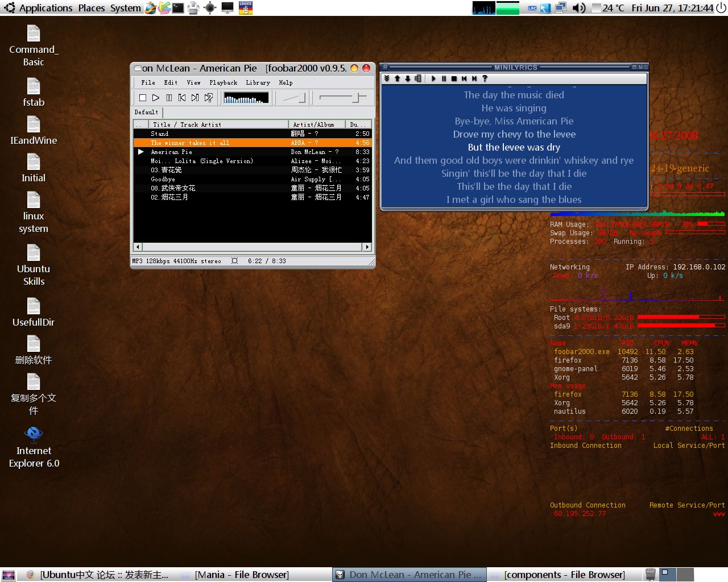
Task: Click playlist horizontal scrollbar left arrow
Action: 138,247
